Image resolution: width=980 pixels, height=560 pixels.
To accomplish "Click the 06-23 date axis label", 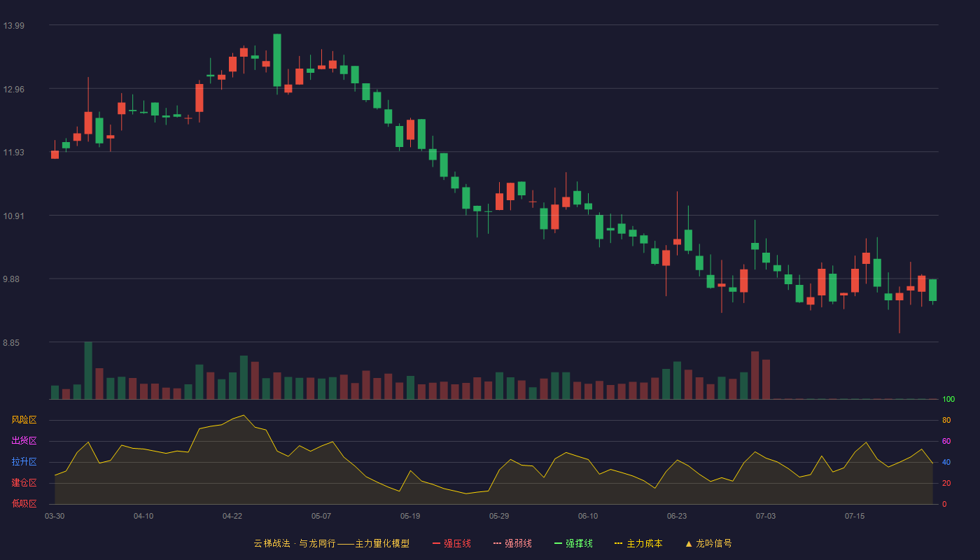I will (x=677, y=516).
